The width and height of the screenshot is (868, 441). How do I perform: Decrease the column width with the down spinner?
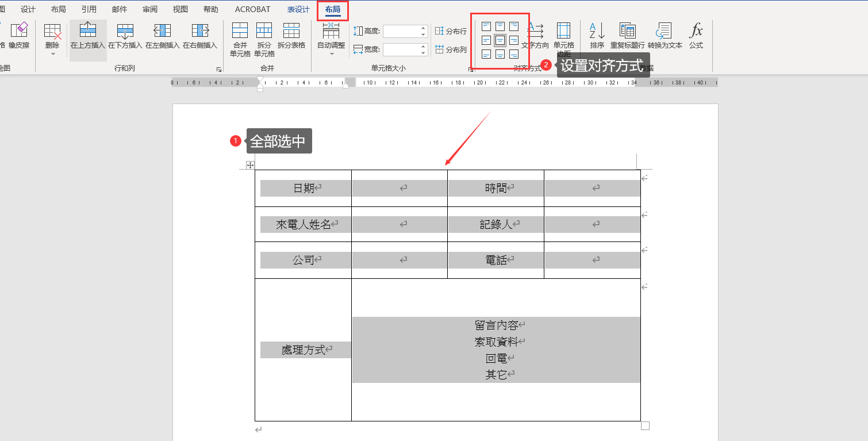pos(424,53)
